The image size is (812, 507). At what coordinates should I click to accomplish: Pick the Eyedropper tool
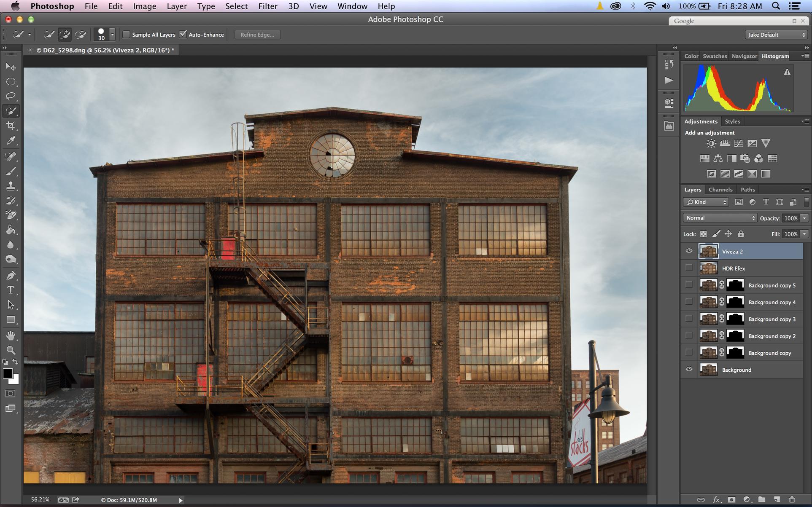click(11, 140)
